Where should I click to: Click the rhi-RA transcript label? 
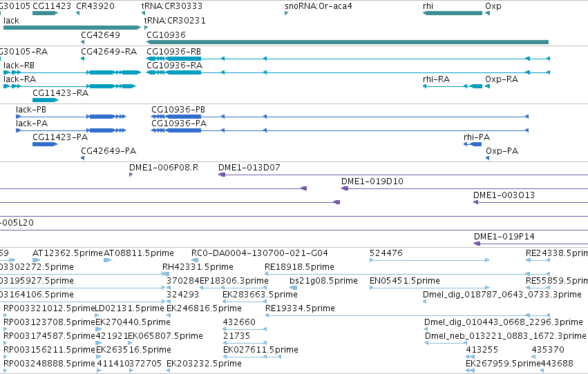(436, 79)
